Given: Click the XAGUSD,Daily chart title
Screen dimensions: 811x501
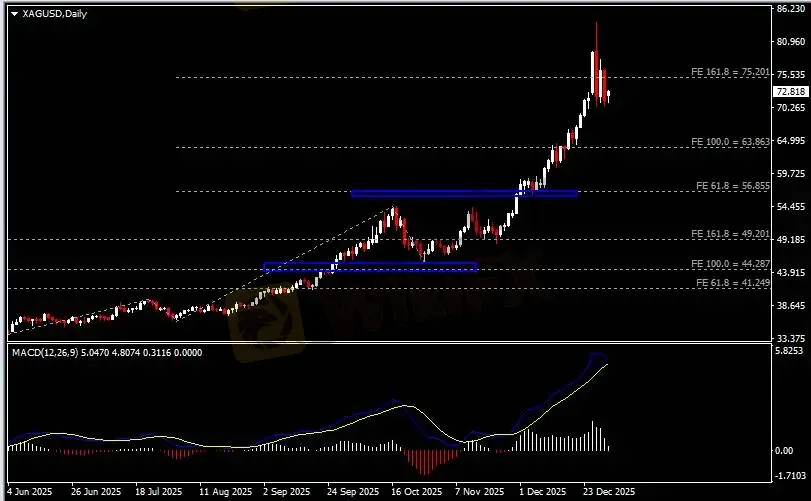Looking at the screenshot, I should coord(54,14).
